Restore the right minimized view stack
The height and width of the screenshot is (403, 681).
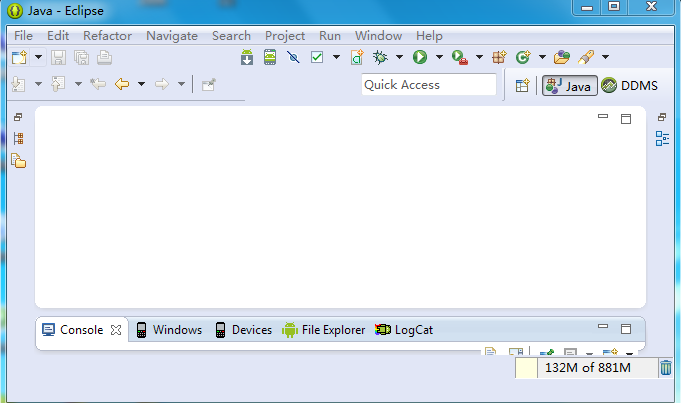coord(662,117)
